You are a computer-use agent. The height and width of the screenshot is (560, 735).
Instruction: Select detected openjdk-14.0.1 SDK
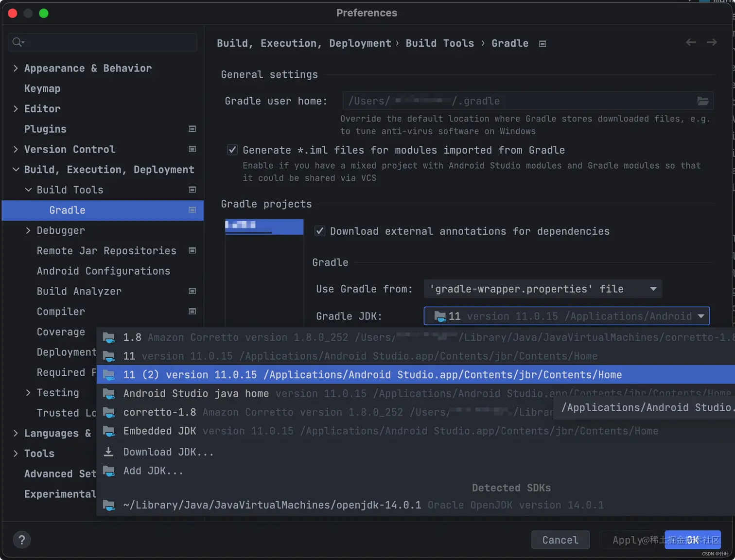[416, 506]
